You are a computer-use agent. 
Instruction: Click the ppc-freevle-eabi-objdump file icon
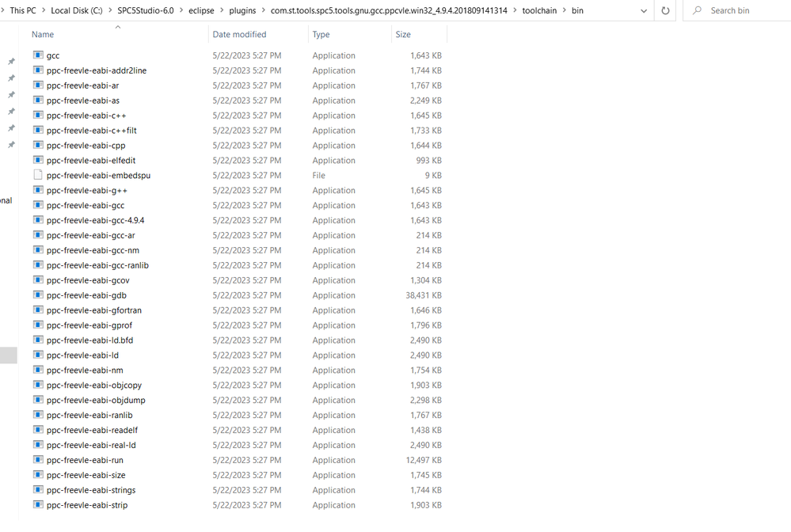point(38,400)
